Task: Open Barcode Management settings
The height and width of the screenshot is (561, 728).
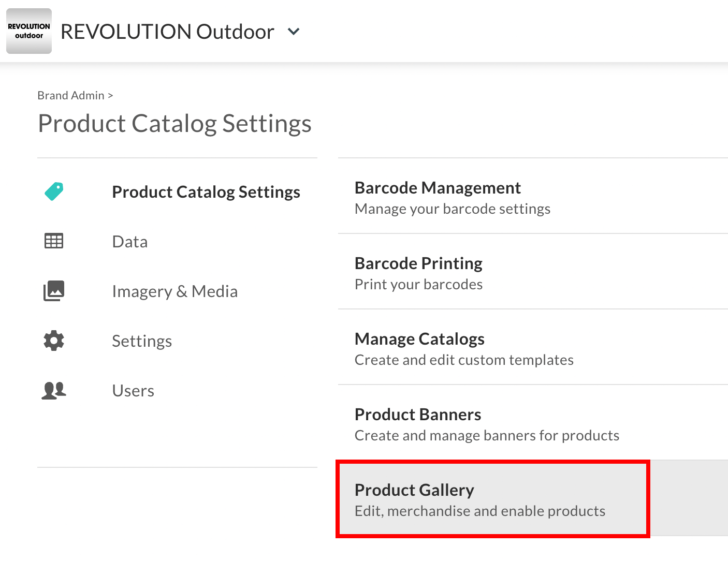Action: tap(438, 197)
